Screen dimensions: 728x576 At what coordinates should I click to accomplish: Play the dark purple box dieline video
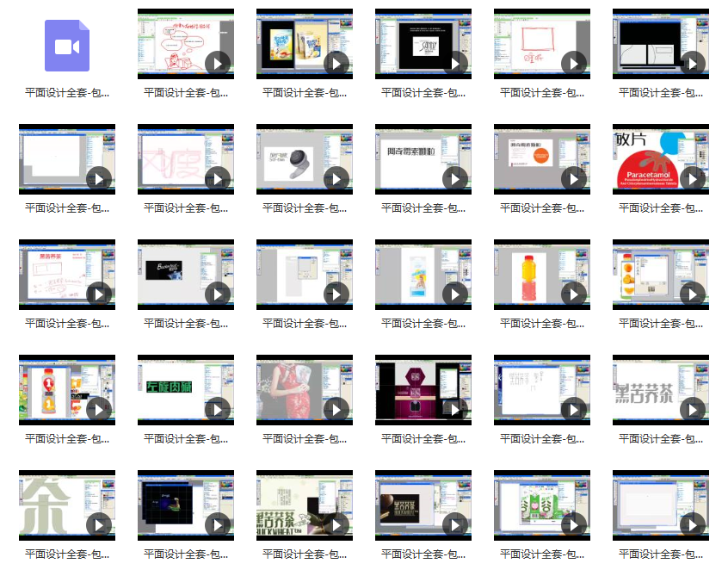click(454, 409)
